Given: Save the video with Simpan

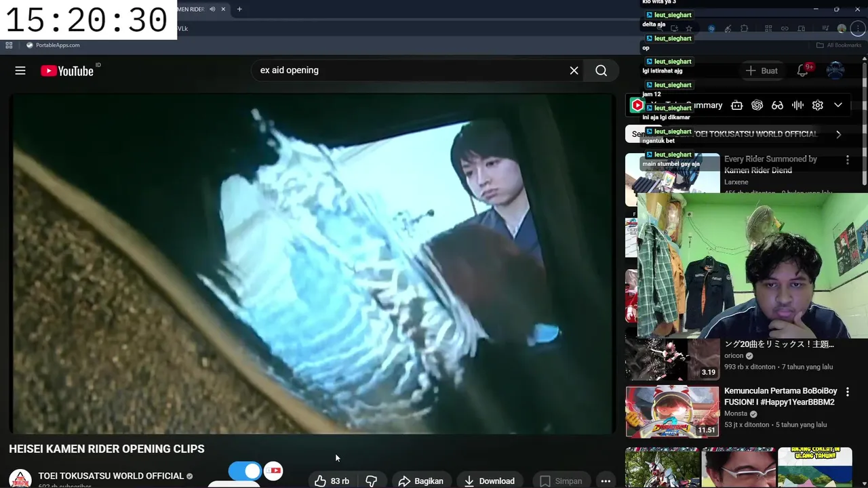Looking at the screenshot, I should coord(561,481).
